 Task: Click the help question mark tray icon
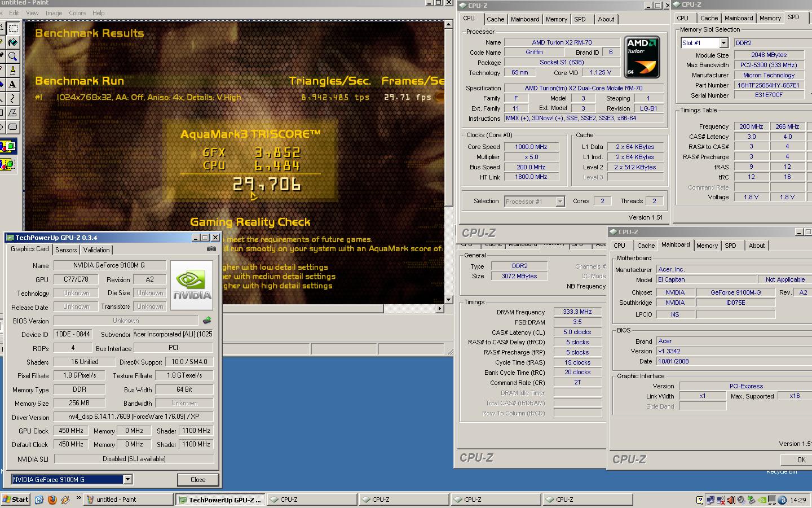coord(700,500)
